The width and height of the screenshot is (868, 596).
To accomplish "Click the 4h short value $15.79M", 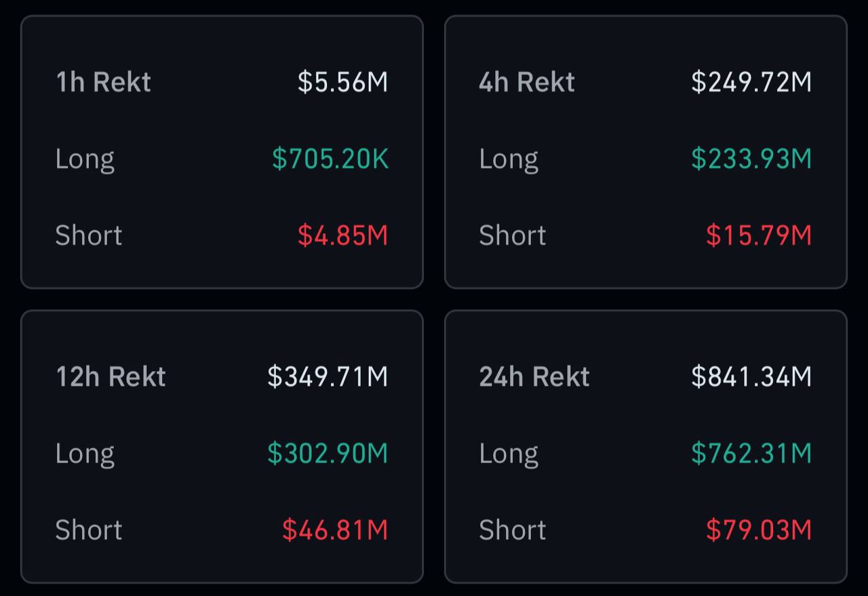I will coord(759,235).
